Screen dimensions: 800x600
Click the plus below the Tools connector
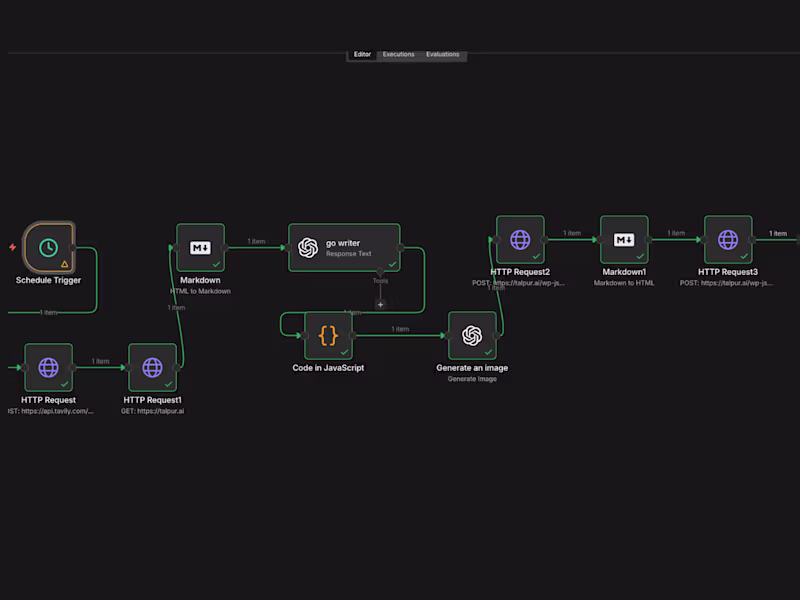381,304
